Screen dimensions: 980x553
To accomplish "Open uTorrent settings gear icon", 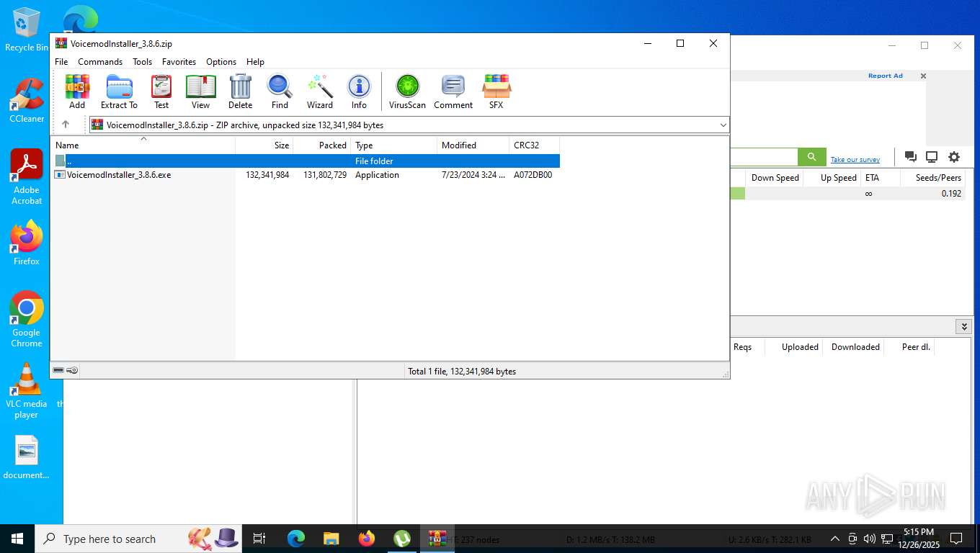I will [x=954, y=157].
